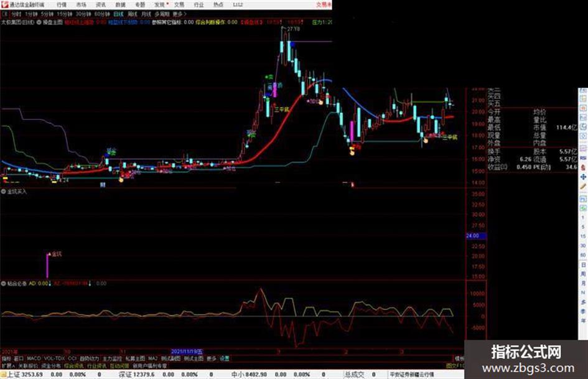Viewport: 588px width, 379px height.
Task: Click the blue cross-arrows move icon
Action: coord(583,176)
